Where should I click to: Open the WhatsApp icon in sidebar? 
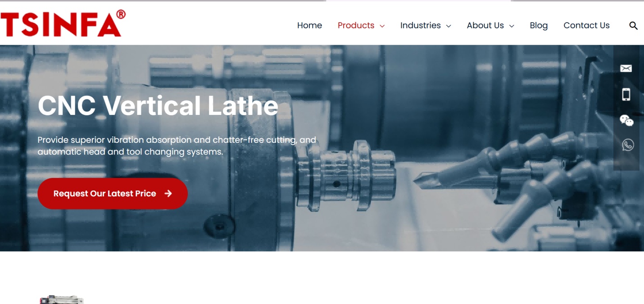[x=628, y=145]
